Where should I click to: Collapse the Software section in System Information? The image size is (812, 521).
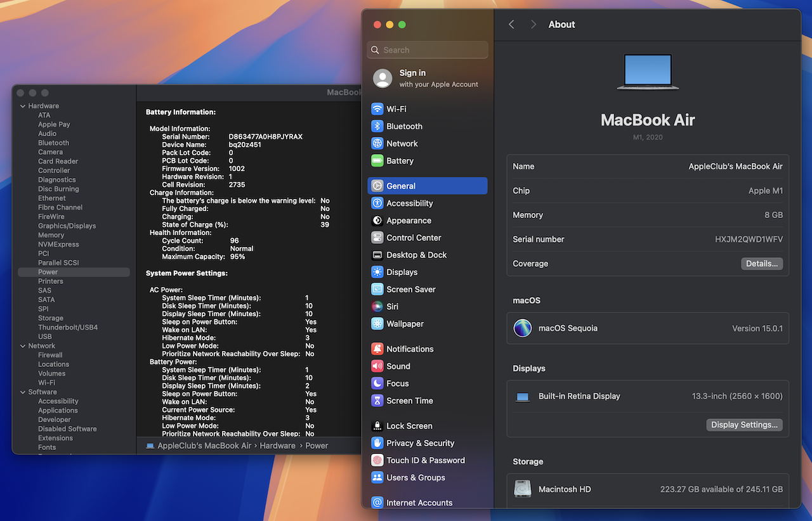click(x=23, y=392)
